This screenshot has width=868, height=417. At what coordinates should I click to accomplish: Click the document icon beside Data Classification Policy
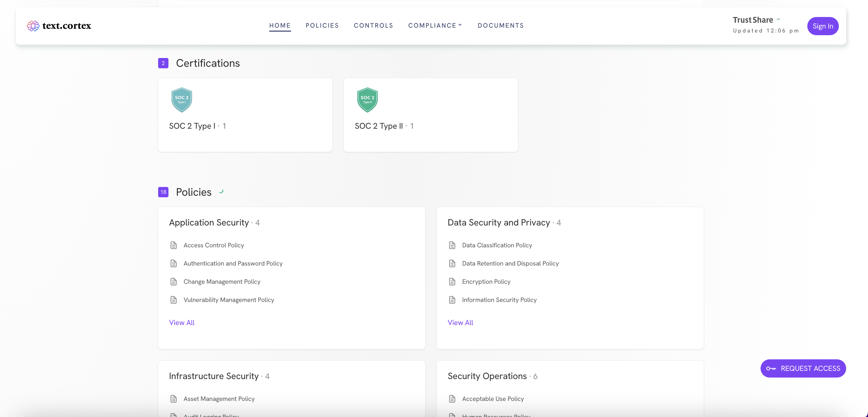452,245
